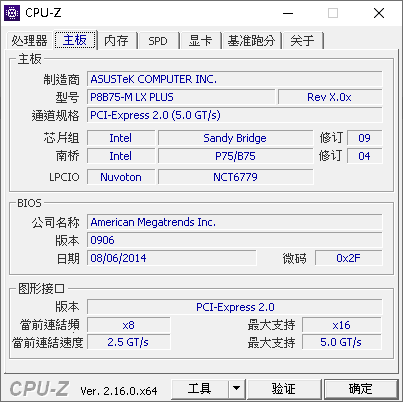Screen dimensions: 403x402
Task: Click chipset revision value 09
Action: click(x=365, y=138)
